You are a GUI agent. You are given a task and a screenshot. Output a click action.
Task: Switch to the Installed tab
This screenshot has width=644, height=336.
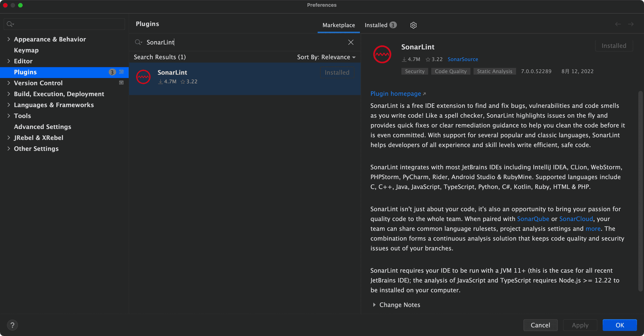point(381,25)
